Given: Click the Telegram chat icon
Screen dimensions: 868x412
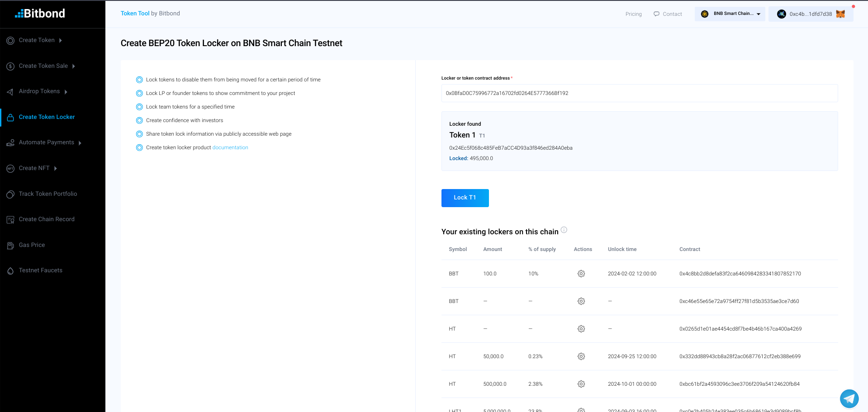Looking at the screenshot, I should [849, 398].
